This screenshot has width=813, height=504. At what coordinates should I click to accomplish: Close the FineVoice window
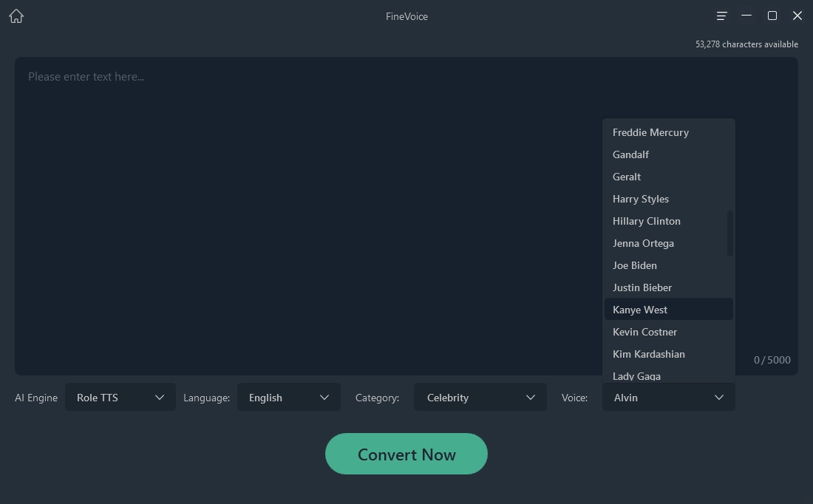[797, 16]
